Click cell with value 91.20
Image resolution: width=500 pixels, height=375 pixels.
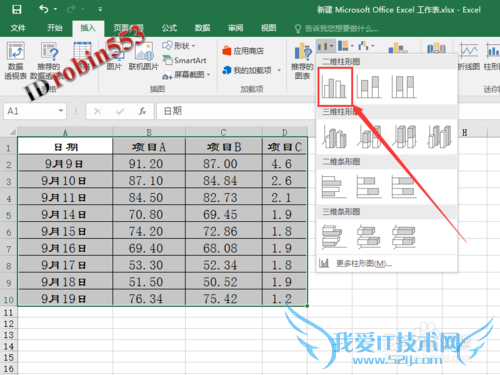(x=149, y=164)
